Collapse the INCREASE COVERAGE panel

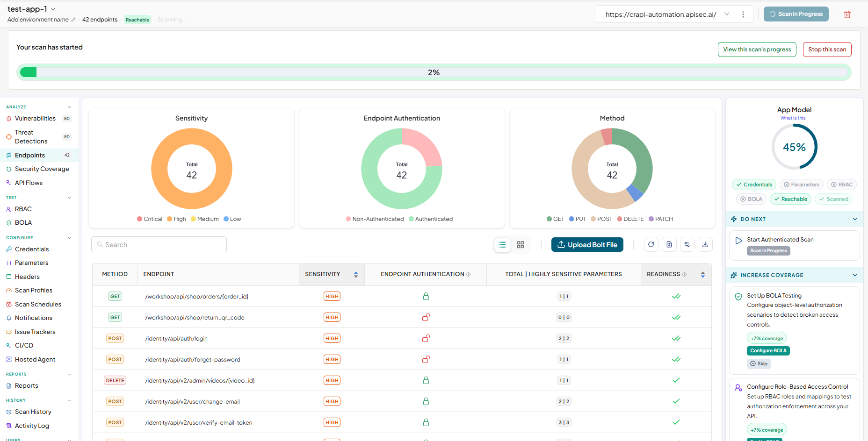(855, 275)
